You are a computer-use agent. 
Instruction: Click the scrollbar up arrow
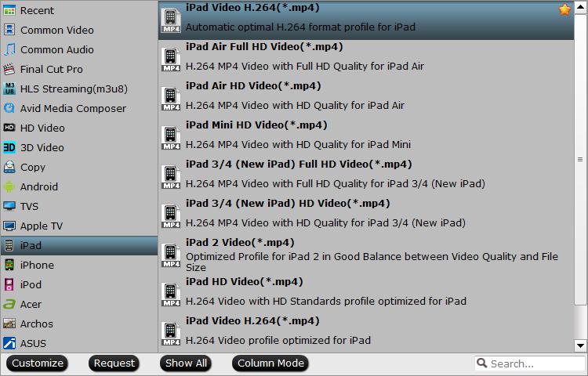pyautogui.click(x=580, y=8)
